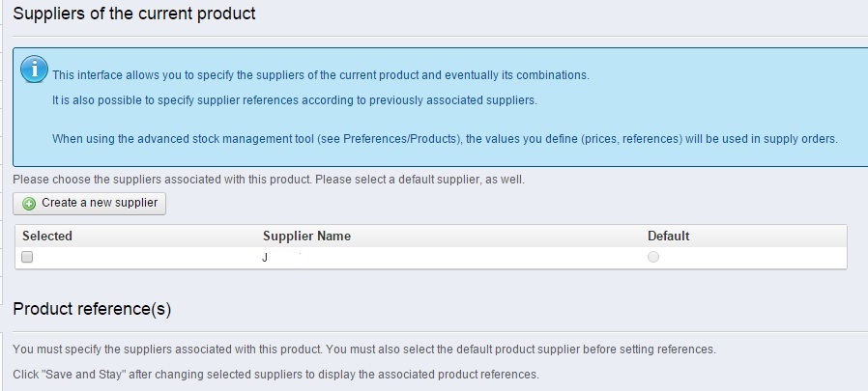Screen dimensions: 868x391
Task: Click the This interface allows you text line
Action: (320, 75)
